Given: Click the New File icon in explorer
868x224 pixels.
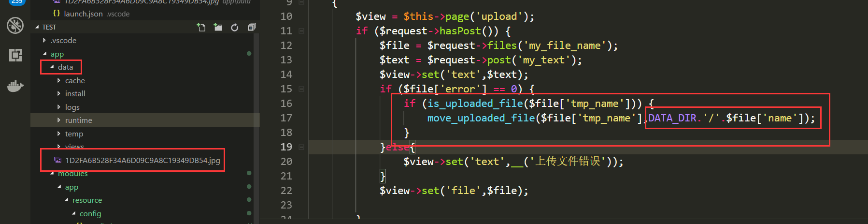Looking at the screenshot, I should tap(201, 28).
